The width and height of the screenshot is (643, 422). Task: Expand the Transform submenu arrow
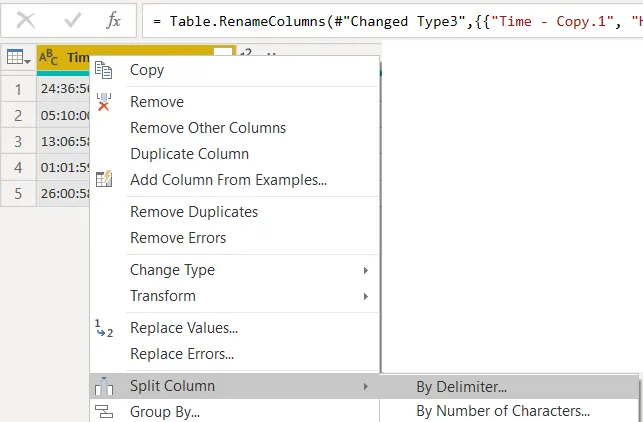[366, 296]
